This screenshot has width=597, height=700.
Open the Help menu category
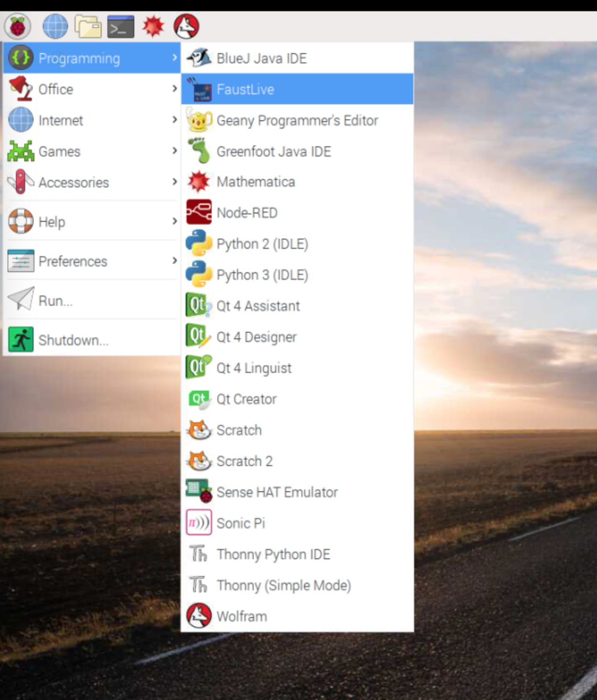[92, 221]
